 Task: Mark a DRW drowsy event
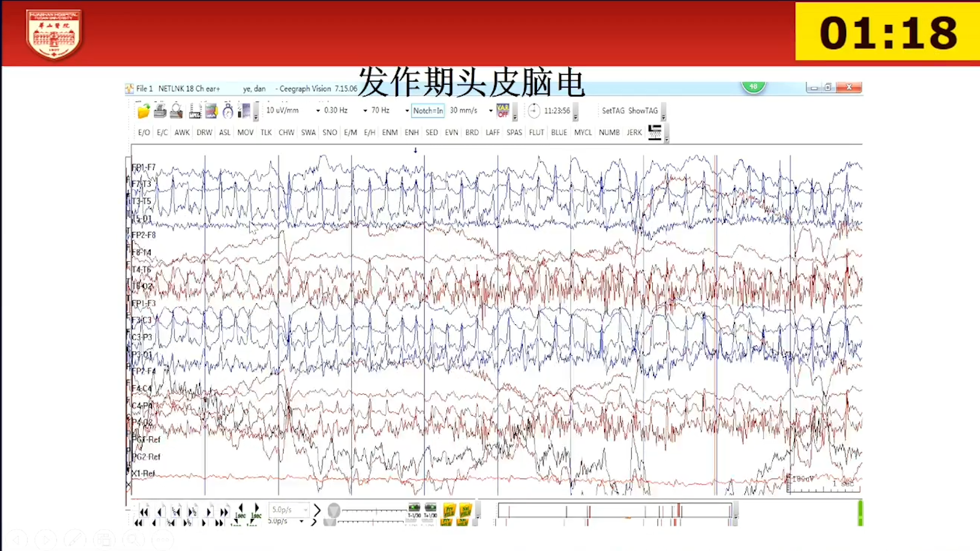point(204,132)
